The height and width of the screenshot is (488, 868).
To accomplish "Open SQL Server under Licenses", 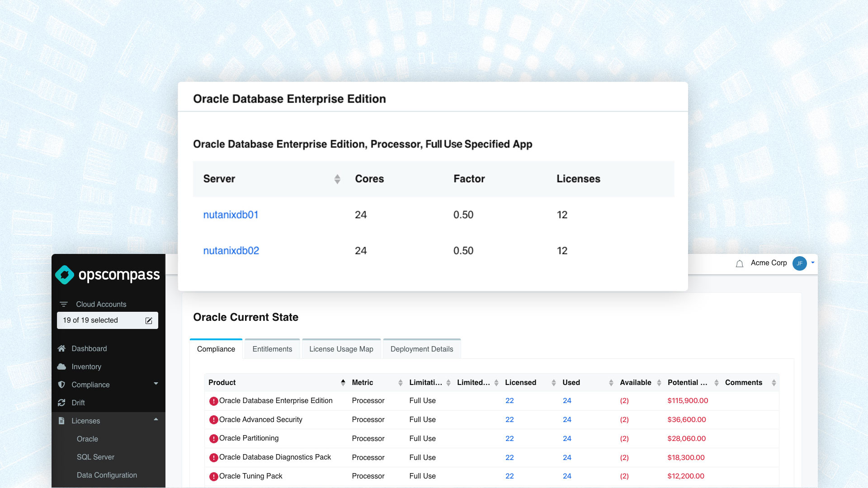I will 95,457.
